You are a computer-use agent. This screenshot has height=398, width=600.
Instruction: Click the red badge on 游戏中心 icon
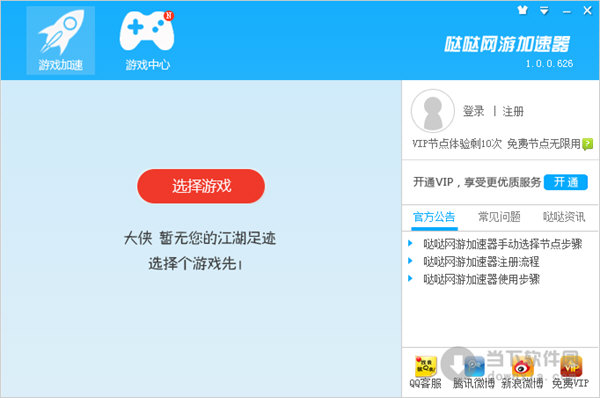point(168,16)
